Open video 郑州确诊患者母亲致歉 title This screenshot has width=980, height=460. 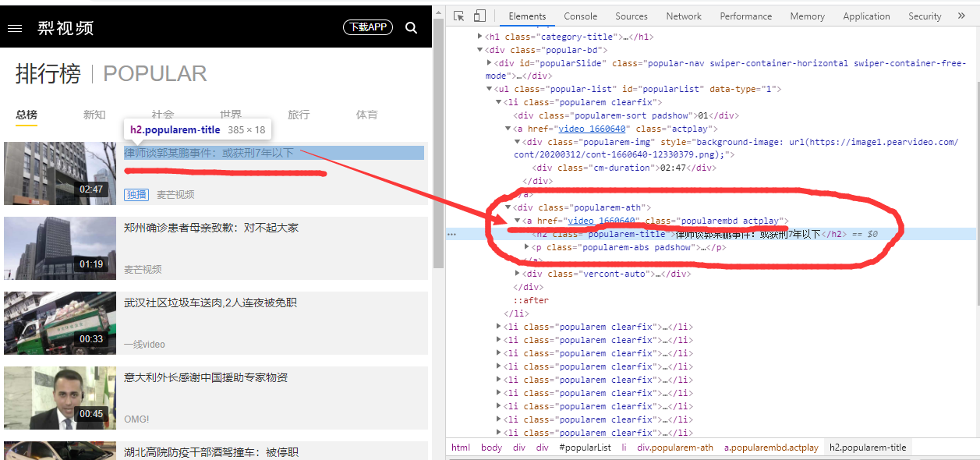point(211,228)
